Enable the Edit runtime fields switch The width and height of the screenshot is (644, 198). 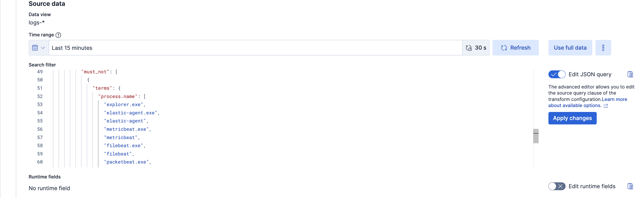coord(557,186)
